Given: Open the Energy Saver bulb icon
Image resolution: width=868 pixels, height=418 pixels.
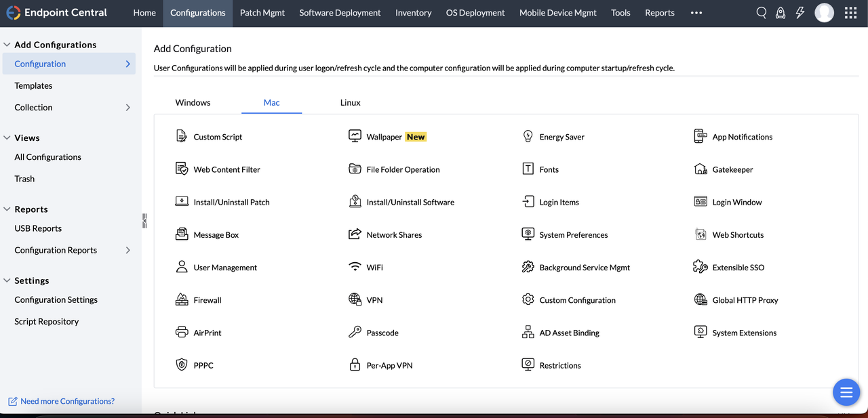Looking at the screenshot, I should (x=528, y=136).
